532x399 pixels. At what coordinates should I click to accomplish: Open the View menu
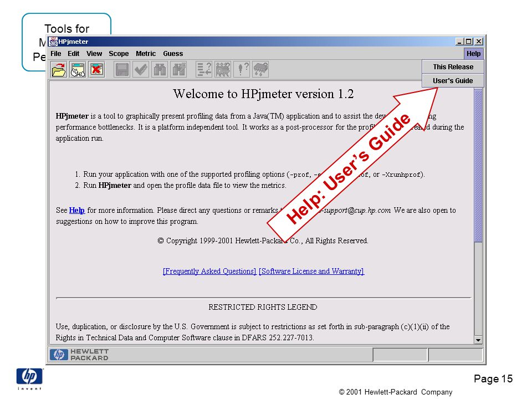click(94, 54)
